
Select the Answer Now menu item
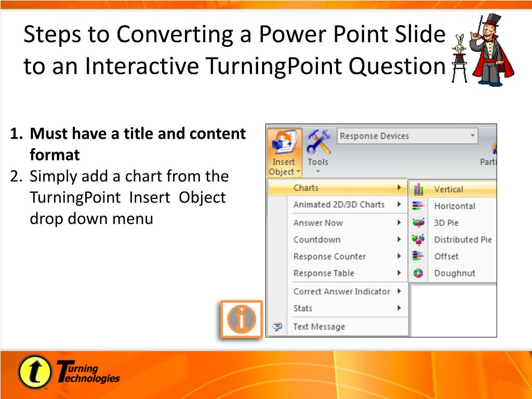pos(338,223)
